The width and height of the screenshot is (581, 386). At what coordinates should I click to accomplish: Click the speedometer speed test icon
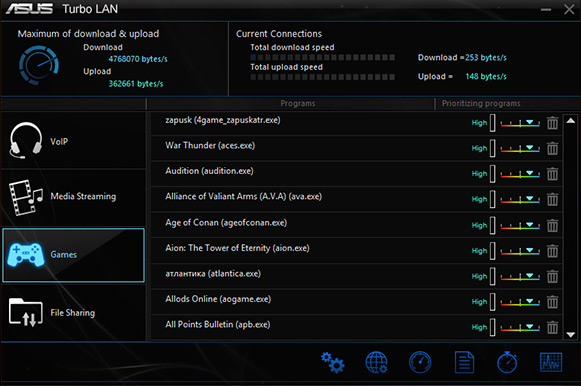pyautogui.click(x=420, y=362)
